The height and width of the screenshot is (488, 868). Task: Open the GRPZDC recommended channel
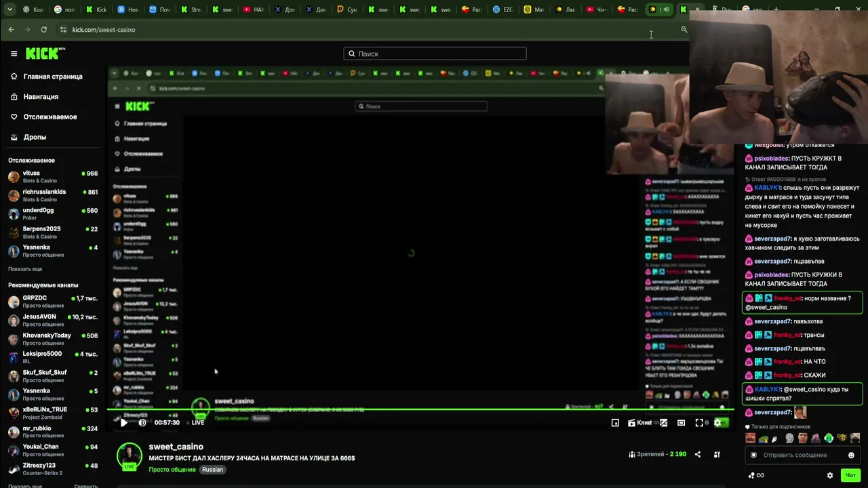click(53, 301)
